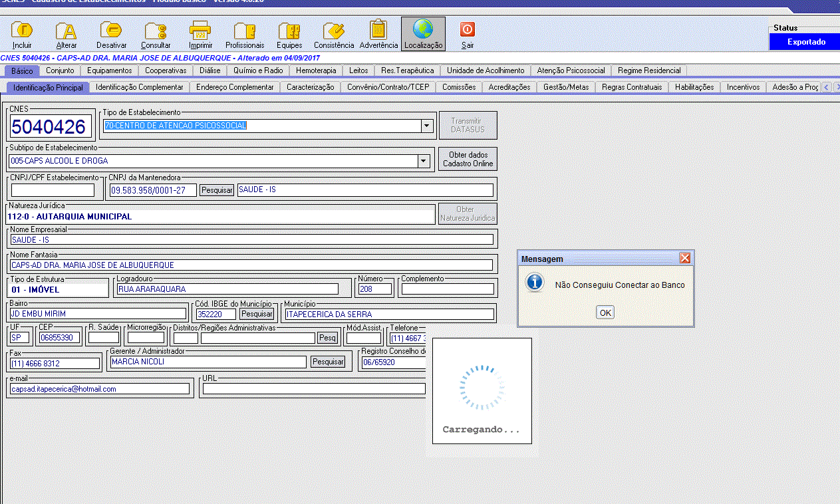Click the CNPJ da Mantenedora number field

click(x=154, y=190)
